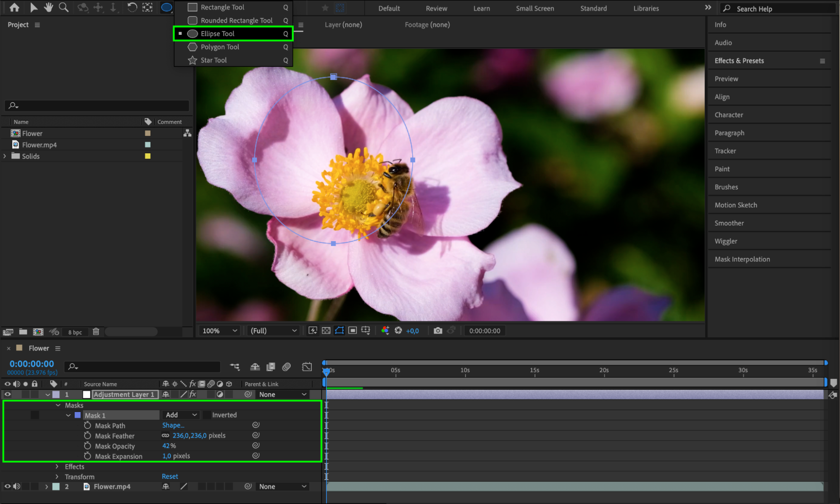Open the 100% magnification dropdown
Viewport: 840px width, 504px height.
(220, 331)
